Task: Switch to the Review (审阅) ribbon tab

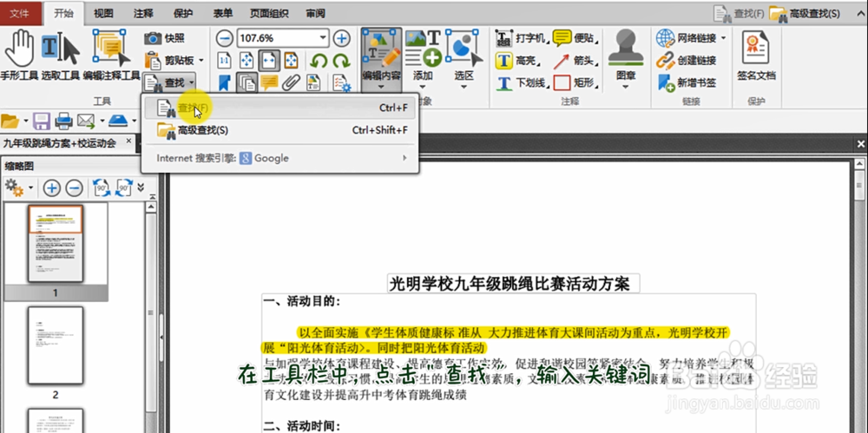Action: pyautogui.click(x=316, y=13)
